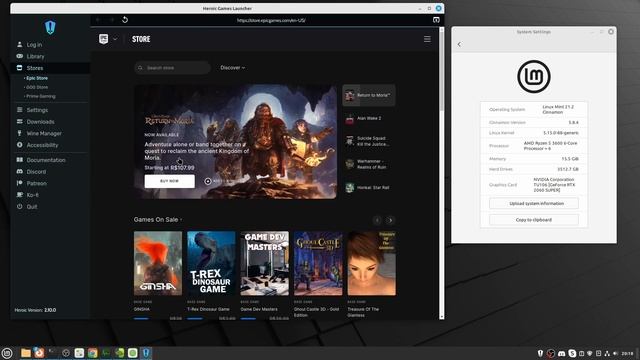Open the Game Dev Masters cover
640x360 pixels.
(264, 263)
